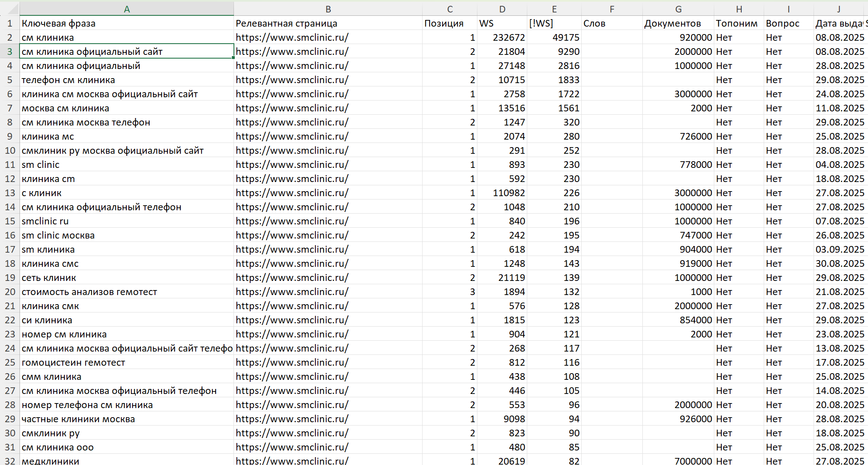Click header cell 'Документов'
868x465 pixels.
(678, 23)
